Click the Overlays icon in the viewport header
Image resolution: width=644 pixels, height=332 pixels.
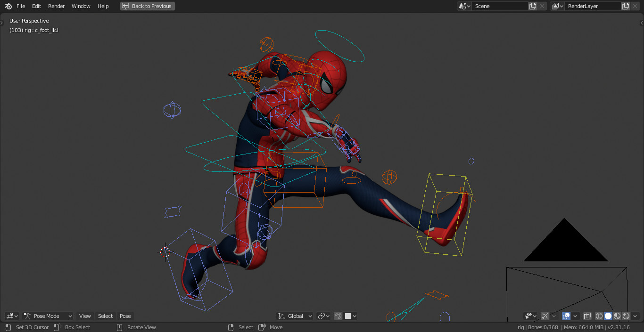pyautogui.click(x=566, y=316)
